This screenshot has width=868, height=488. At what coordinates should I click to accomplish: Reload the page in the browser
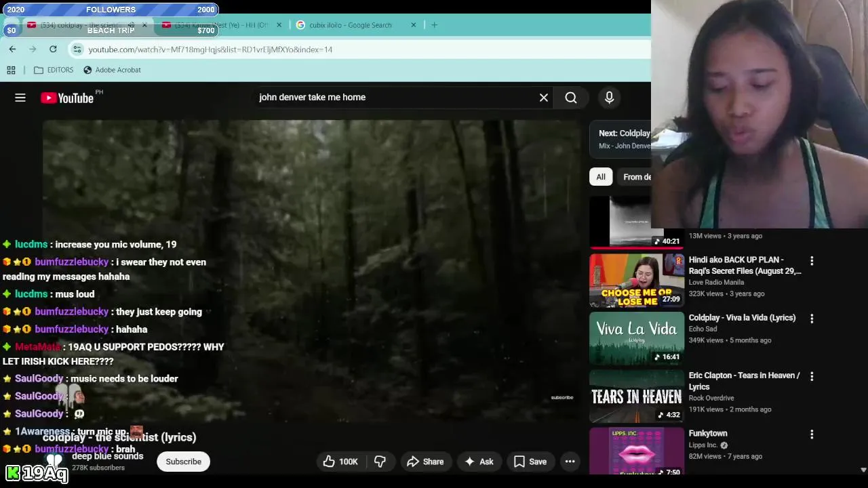click(53, 49)
